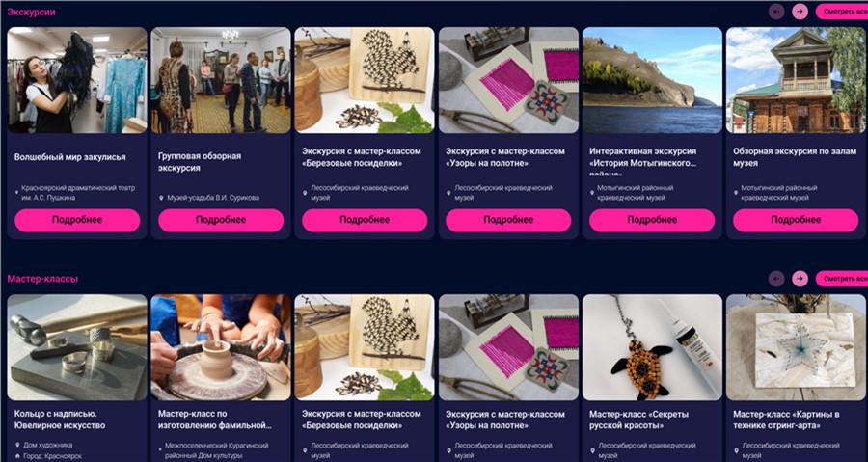Click next arrow in Мастер-классы carousel
868x462 pixels.
point(800,279)
